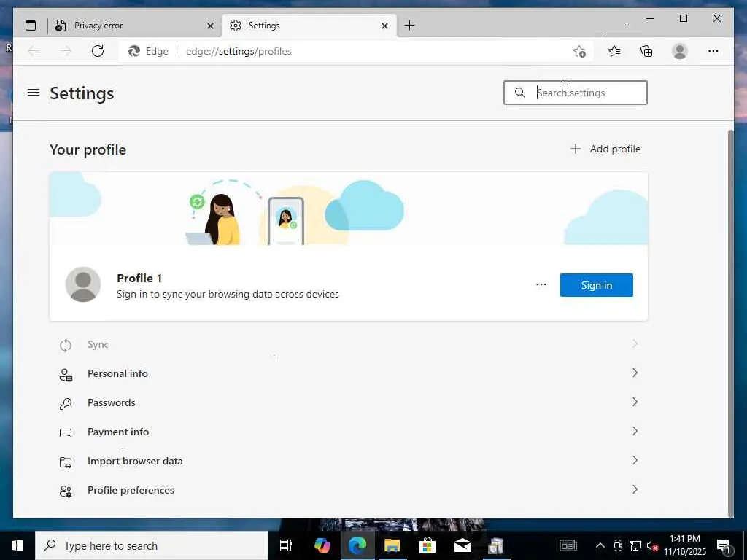
Task: Open the Collections icon
Action: 646,52
